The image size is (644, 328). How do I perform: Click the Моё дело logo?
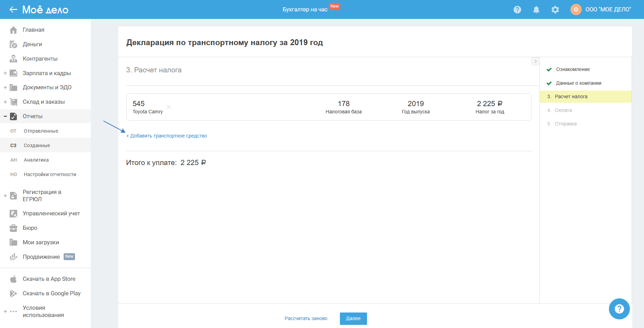point(45,10)
